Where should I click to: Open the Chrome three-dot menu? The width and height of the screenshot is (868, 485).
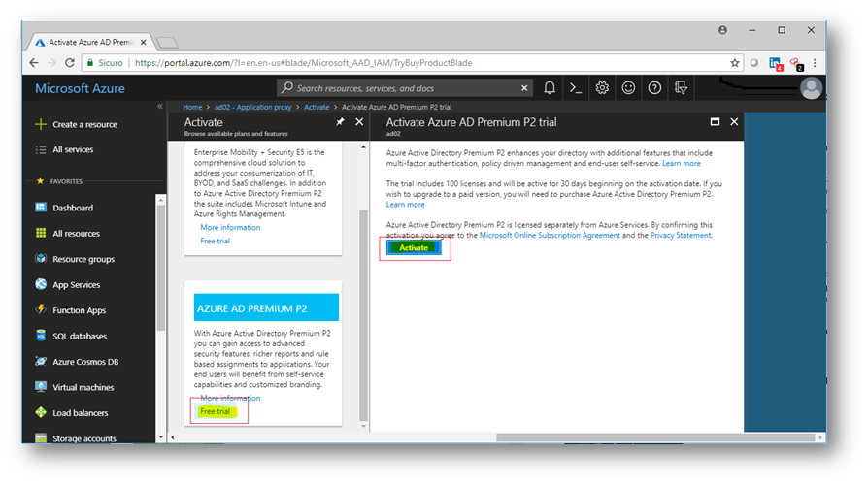coord(815,63)
